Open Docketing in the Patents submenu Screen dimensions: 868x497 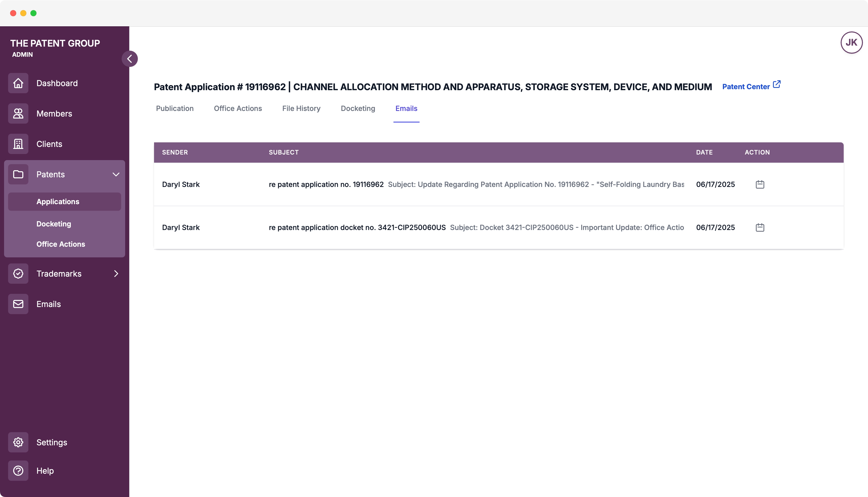[54, 224]
